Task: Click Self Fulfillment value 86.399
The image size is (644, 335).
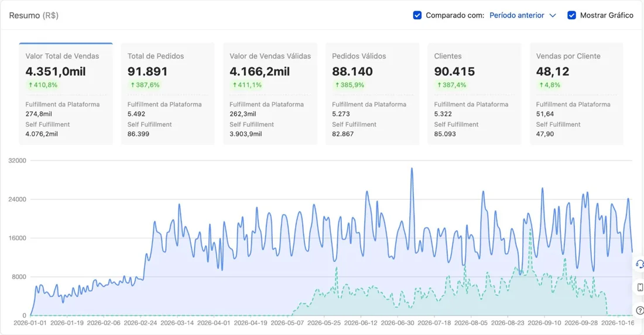Action: [138, 134]
